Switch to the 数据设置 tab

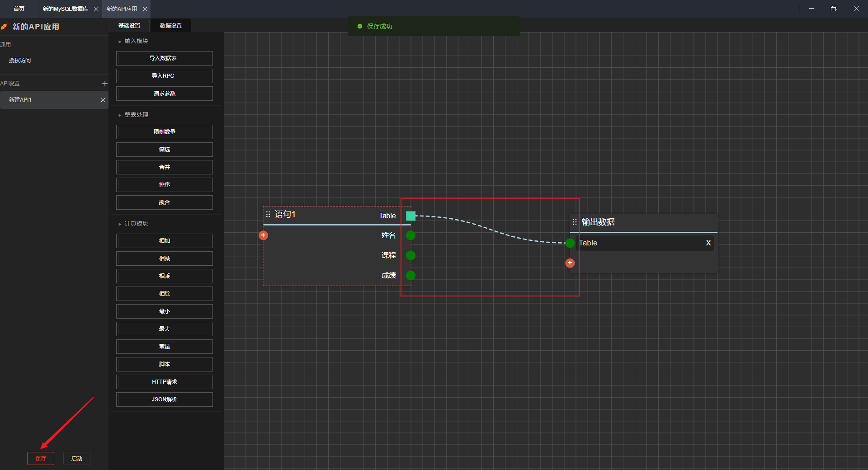click(170, 26)
